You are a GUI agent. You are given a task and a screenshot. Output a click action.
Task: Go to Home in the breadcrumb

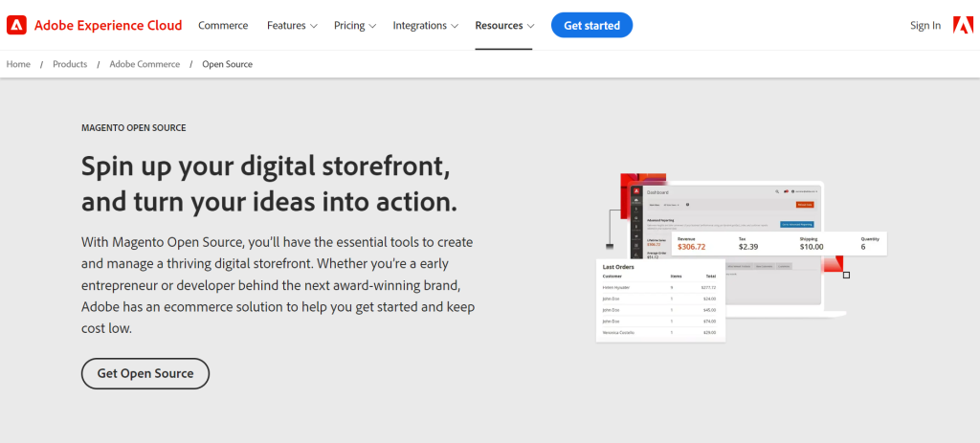click(18, 64)
